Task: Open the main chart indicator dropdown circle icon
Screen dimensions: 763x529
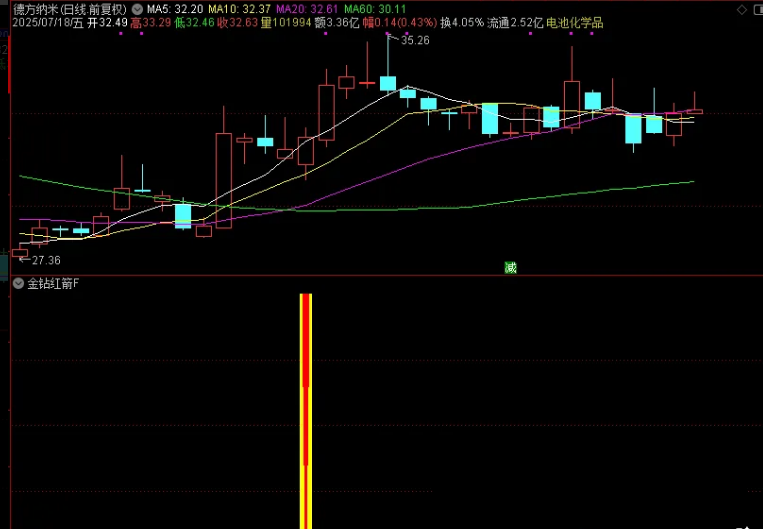Action: click(138, 8)
